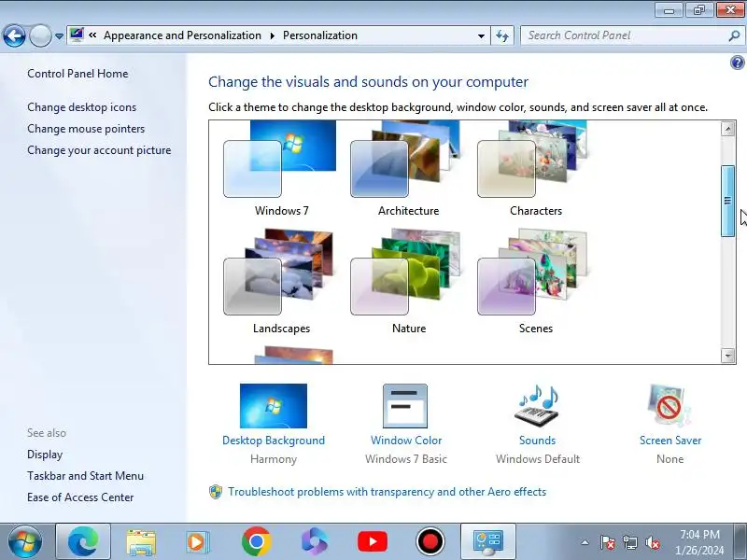The height and width of the screenshot is (560, 747).
Task: Open Action Center flag icon
Action: coord(607,542)
